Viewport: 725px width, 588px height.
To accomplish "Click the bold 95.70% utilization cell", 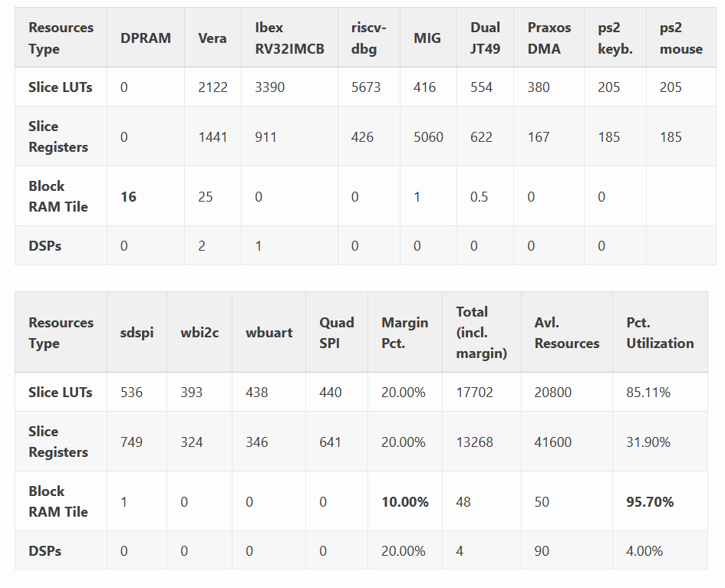I will (650, 502).
